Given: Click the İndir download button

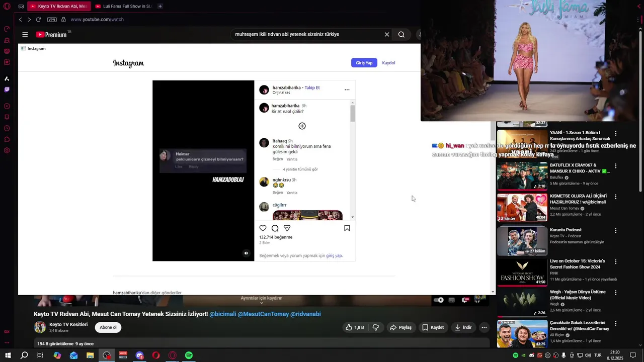Looking at the screenshot, I should [463, 327].
